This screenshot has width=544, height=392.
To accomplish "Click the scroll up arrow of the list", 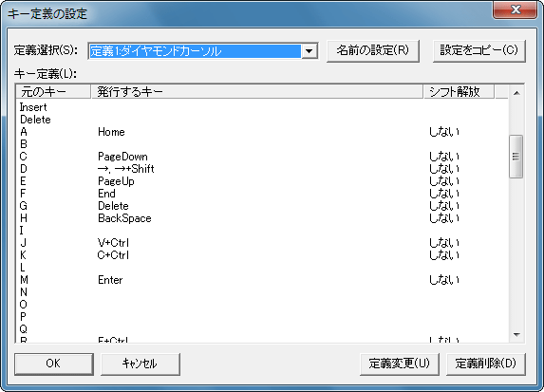I will 516,93.
